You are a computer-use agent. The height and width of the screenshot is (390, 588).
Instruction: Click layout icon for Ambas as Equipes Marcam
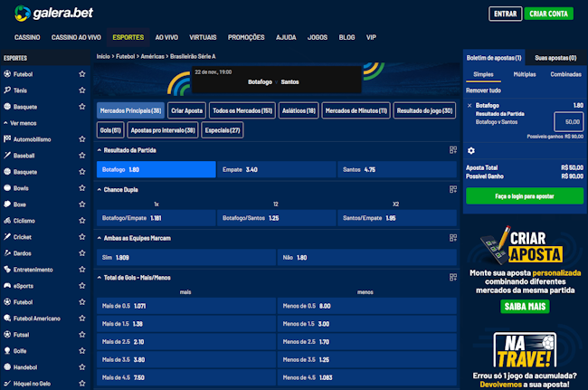click(453, 238)
